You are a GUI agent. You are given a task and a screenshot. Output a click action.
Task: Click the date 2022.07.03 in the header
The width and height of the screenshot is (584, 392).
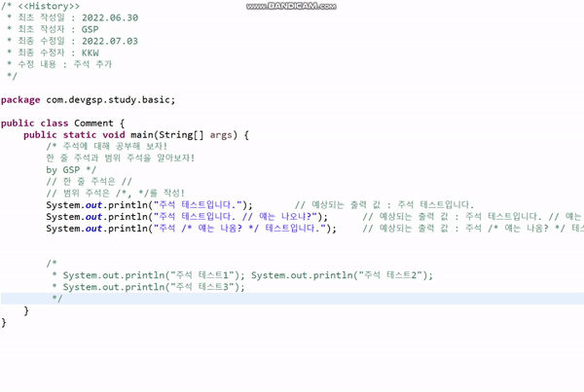(110, 41)
